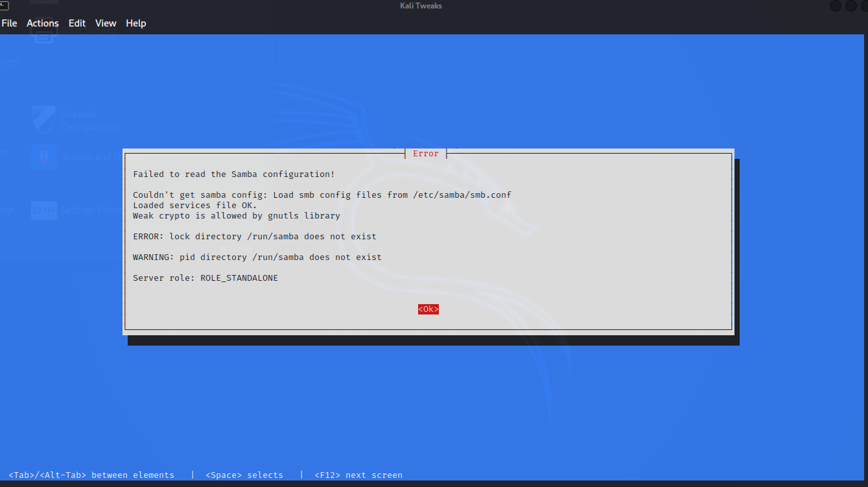
Task: Expand the View menu
Action: tap(106, 23)
